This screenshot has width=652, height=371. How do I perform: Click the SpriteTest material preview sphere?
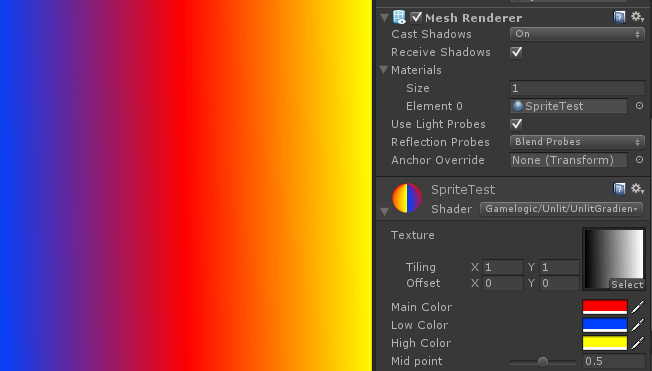pyautogui.click(x=407, y=198)
